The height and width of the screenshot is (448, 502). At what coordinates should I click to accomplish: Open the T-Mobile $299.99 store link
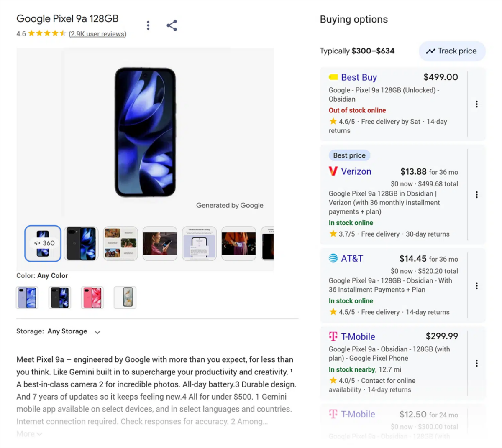pos(358,336)
